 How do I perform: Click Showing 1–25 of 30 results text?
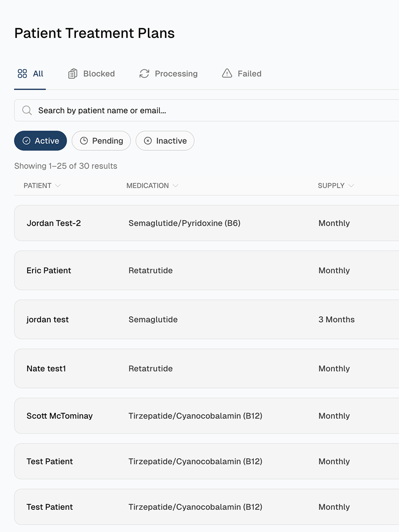coord(66,166)
